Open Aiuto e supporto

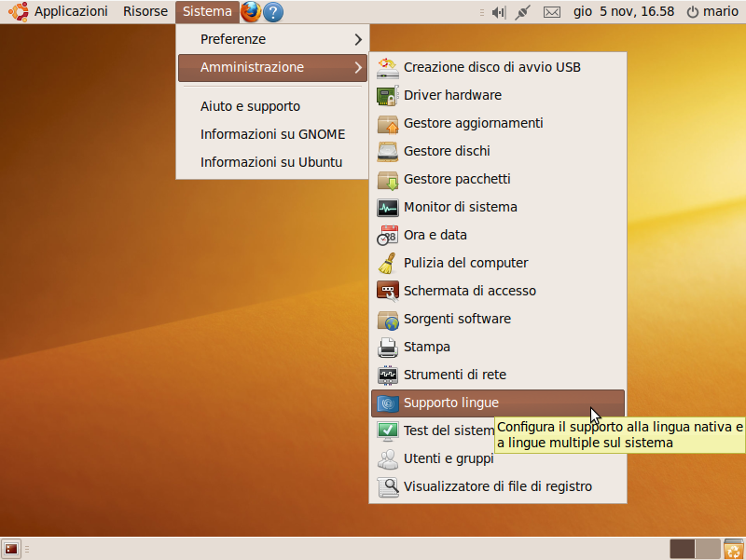tap(250, 106)
